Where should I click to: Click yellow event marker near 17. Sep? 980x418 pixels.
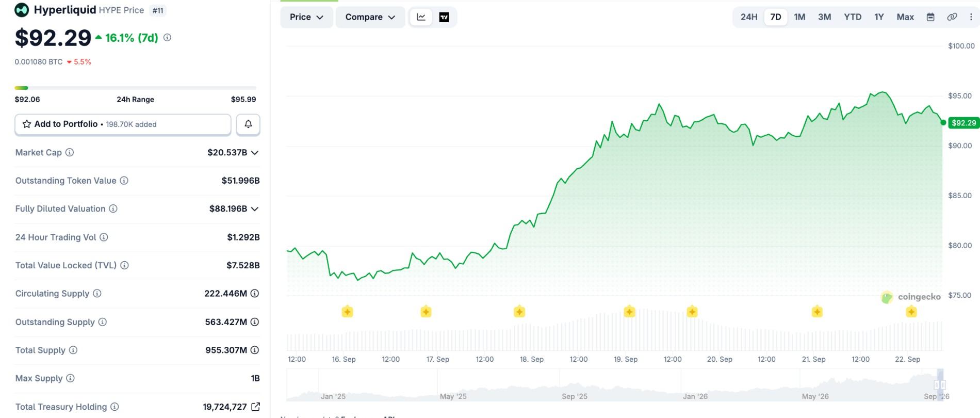tap(426, 312)
